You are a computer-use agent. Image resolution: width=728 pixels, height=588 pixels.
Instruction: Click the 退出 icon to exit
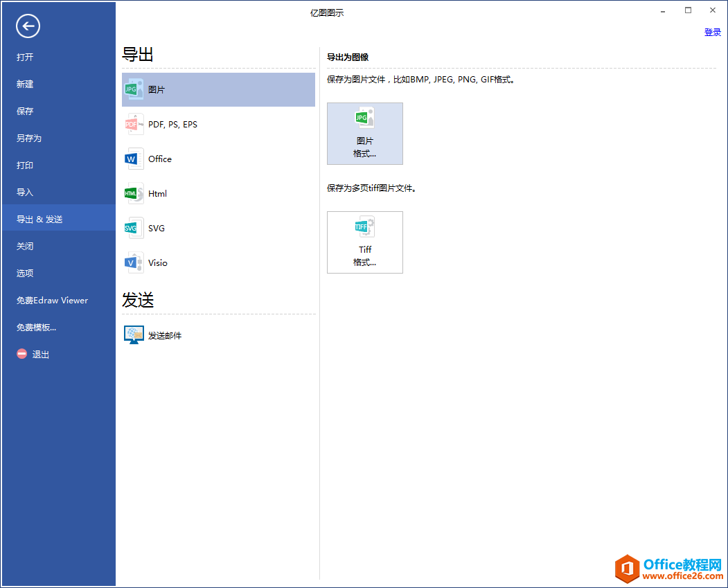pyautogui.click(x=21, y=354)
